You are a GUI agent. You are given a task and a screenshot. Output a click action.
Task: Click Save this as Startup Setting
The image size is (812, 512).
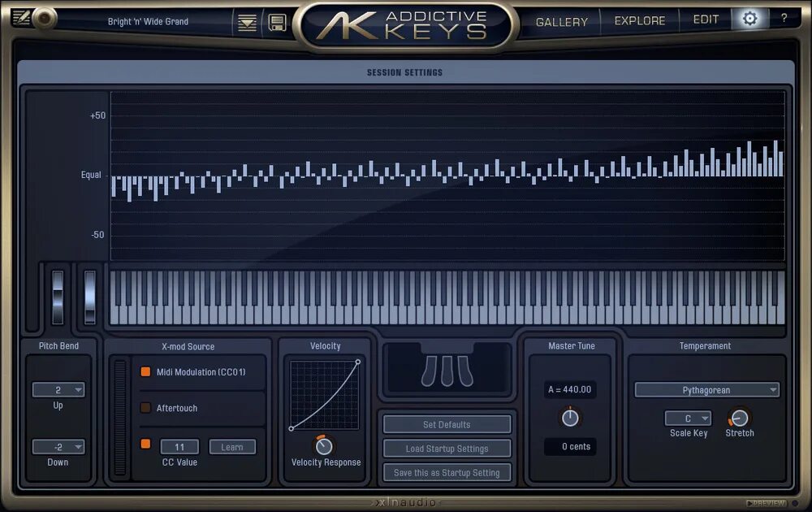[x=447, y=473]
